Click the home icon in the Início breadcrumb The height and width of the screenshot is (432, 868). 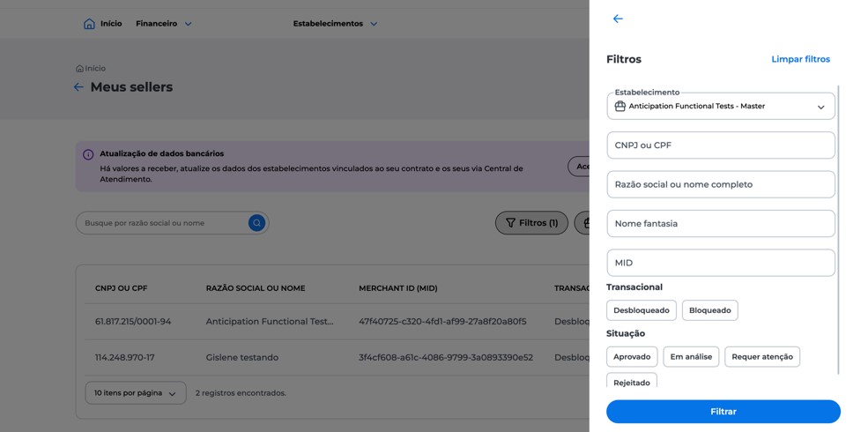coord(79,69)
